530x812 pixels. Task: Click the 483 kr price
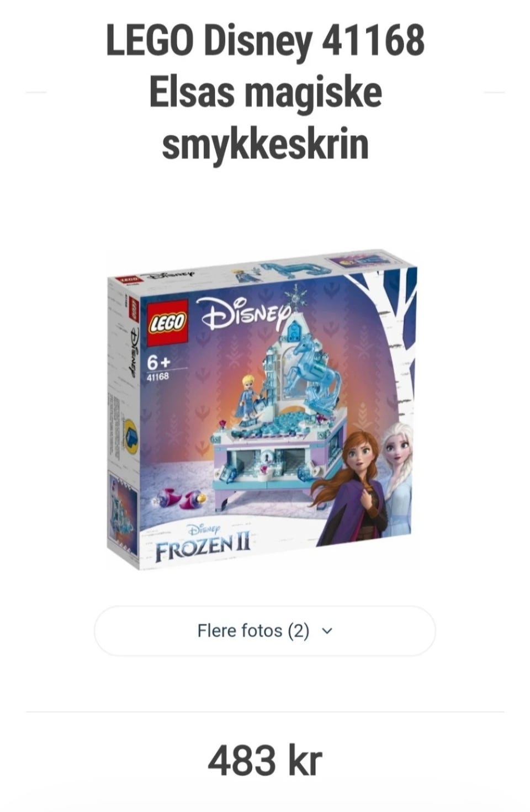(x=264, y=760)
